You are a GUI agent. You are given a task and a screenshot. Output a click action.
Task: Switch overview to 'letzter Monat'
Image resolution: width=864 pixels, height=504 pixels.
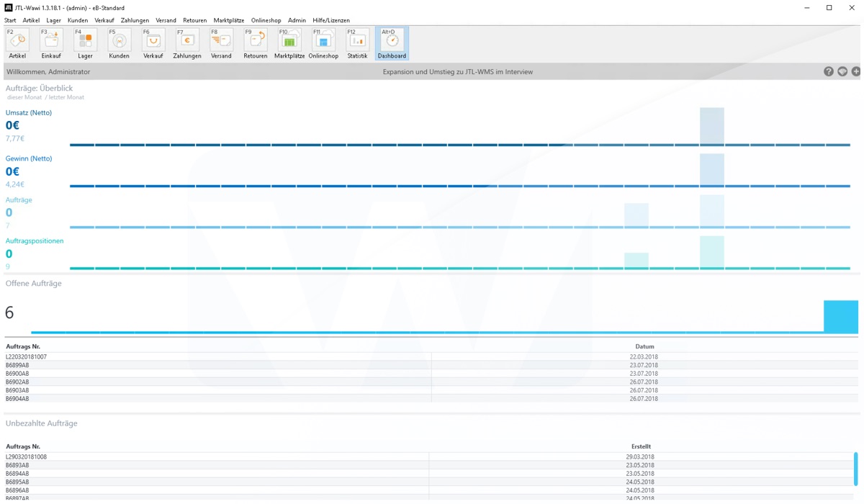coord(66,97)
